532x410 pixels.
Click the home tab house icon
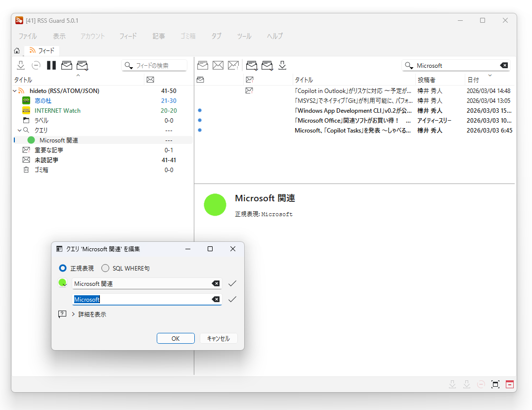pos(17,50)
